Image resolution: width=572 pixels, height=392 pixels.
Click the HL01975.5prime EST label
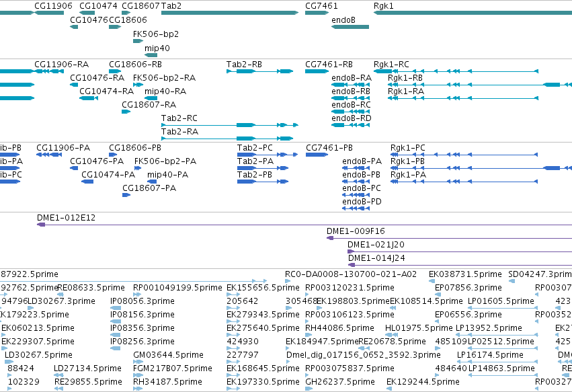pyautogui.click(x=419, y=328)
